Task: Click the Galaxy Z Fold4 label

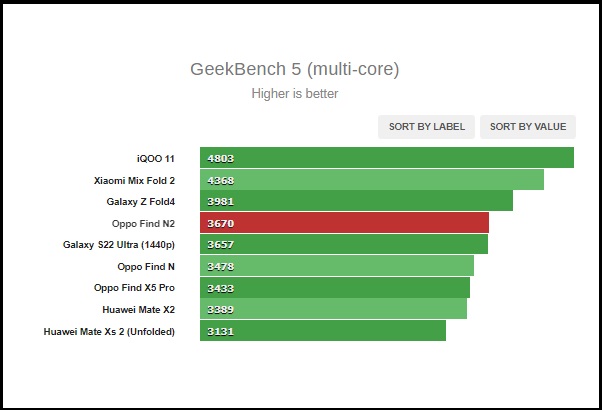Action: pos(139,201)
